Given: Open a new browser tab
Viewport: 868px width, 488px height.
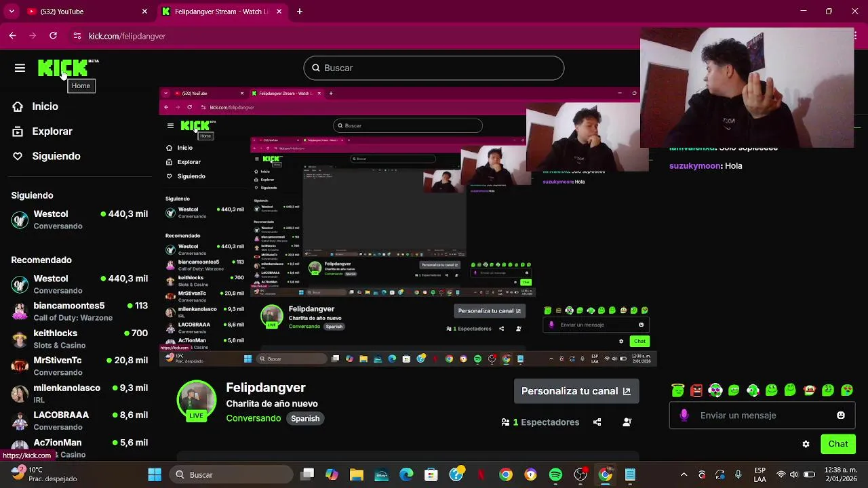Looking at the screenshot, I should (x=300, y=12).
